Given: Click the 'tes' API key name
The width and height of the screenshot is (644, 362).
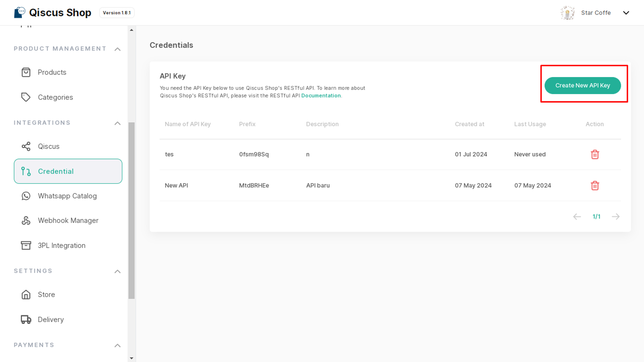Looking at the screenshot, I should pyautogui.click(x=169, y=154).
